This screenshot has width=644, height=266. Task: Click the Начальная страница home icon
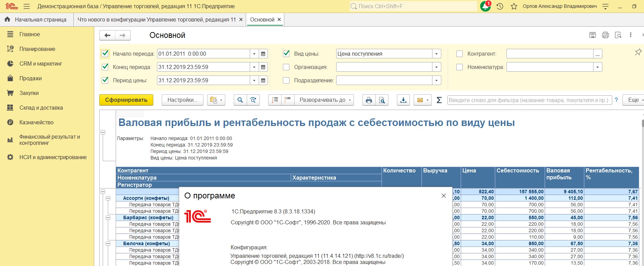click(x=7, y=19)
